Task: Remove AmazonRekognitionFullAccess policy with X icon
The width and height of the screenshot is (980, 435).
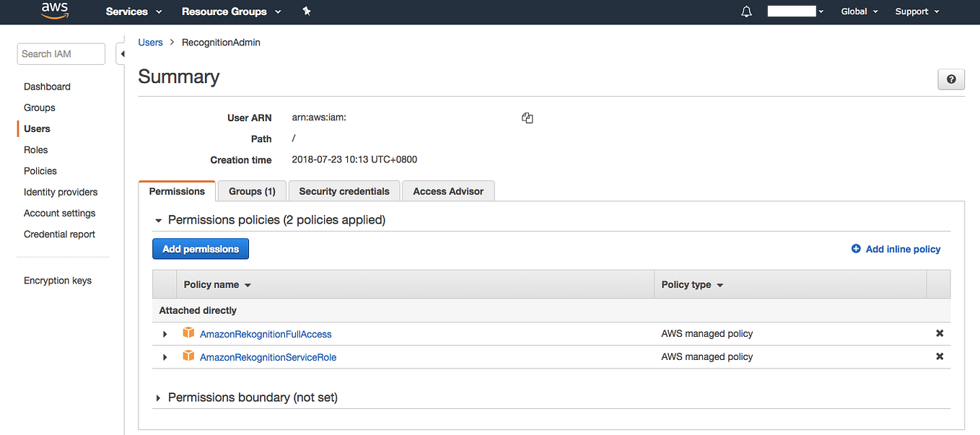Action: [940, 333]
